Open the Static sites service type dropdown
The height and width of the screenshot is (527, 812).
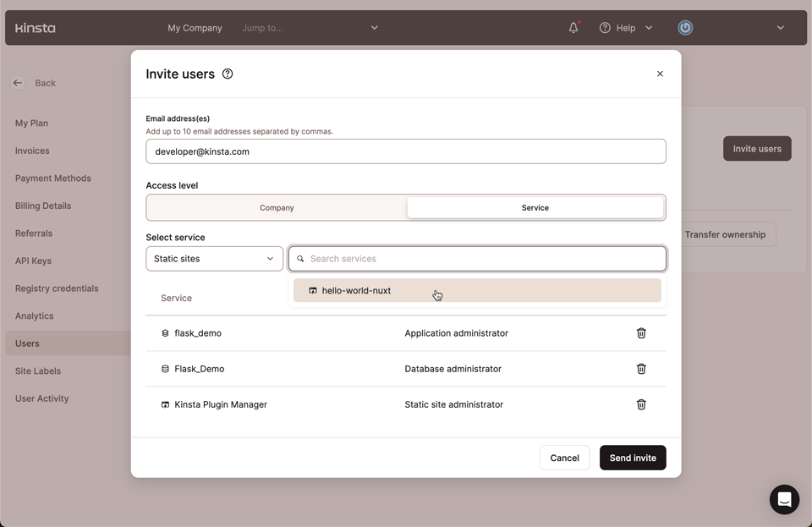coord(214,258)
